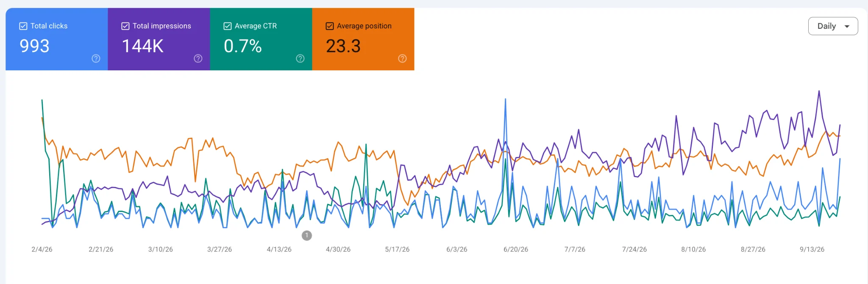Viewport: 868px width, 284px height.
Task: Uncheck the Average position checkbox
Action: pos(330,26)
